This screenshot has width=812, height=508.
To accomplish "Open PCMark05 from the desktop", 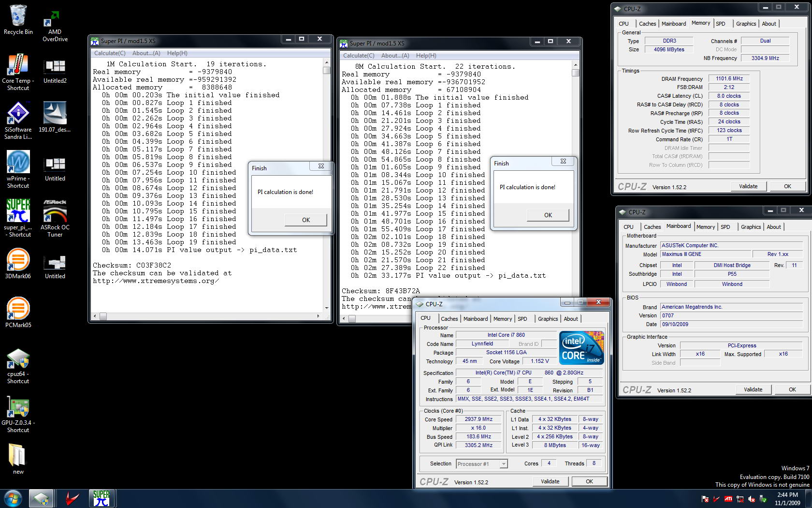I will tap(18, 313).
